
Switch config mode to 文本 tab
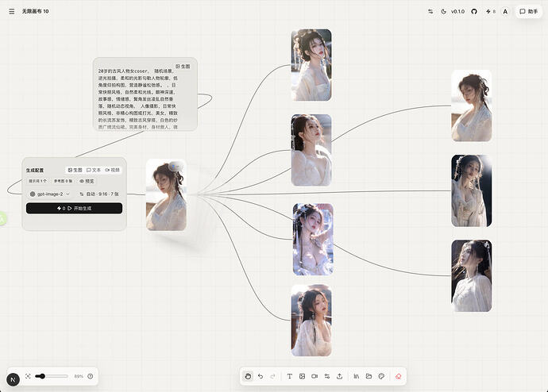[x=93, y=170]
